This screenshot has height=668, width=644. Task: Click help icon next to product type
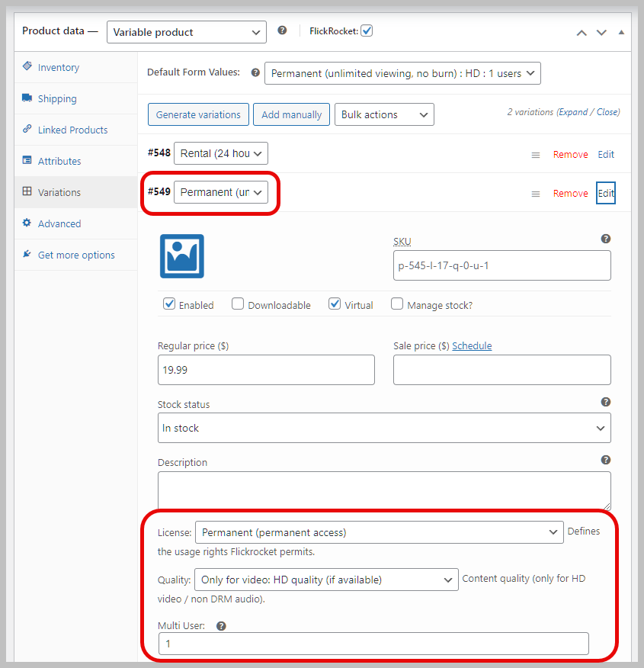click(x=282, y=31)
